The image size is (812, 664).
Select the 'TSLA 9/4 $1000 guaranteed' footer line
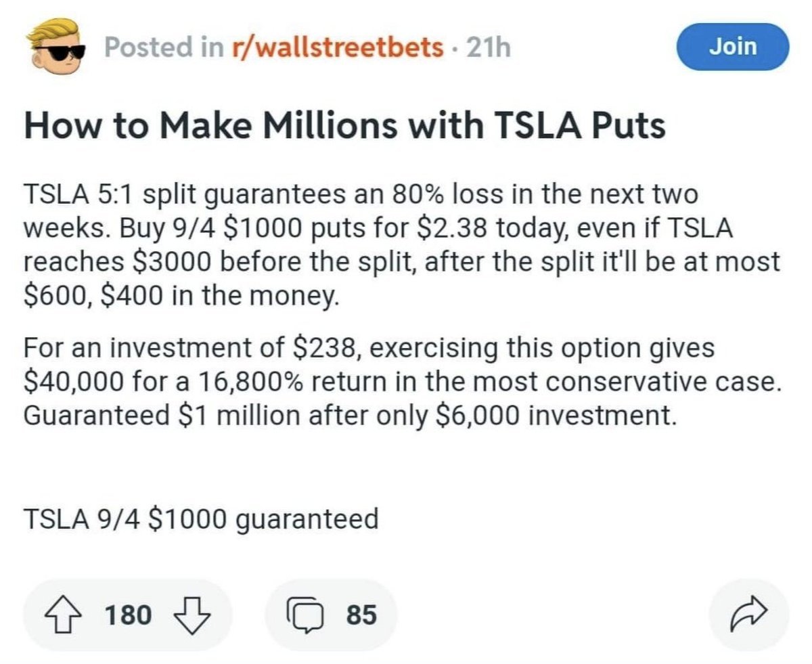pyautogui.click(x=200, y=520)
